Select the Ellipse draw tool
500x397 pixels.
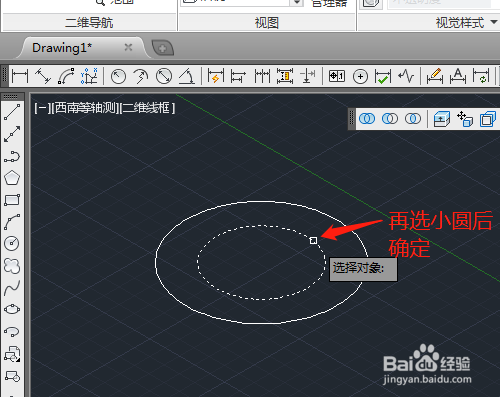tap(12, 309)
